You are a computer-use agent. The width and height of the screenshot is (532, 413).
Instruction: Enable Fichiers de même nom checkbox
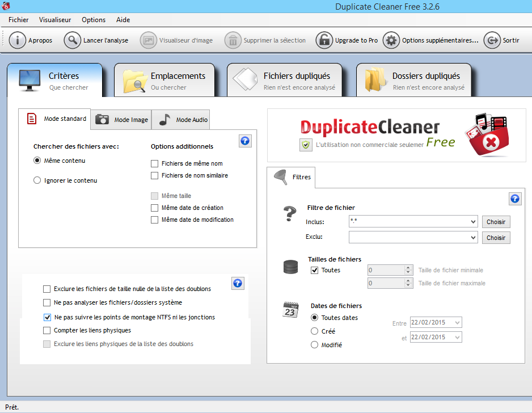(155, 163)
